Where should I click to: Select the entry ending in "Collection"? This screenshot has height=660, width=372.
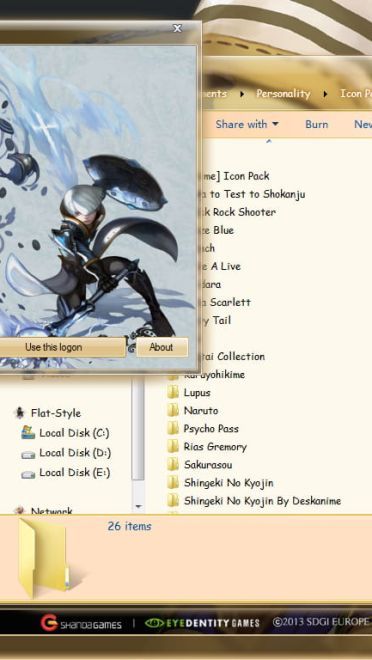(x=234, y=357)
